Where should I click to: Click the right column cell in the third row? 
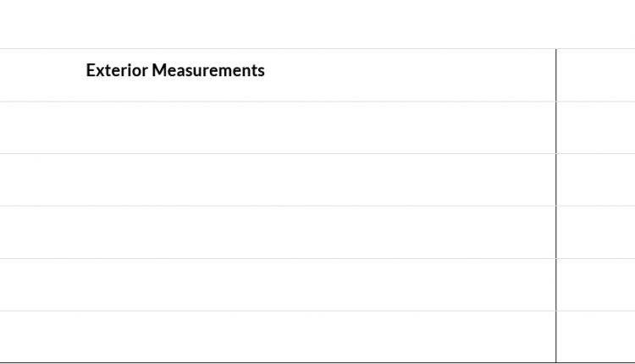596,179
